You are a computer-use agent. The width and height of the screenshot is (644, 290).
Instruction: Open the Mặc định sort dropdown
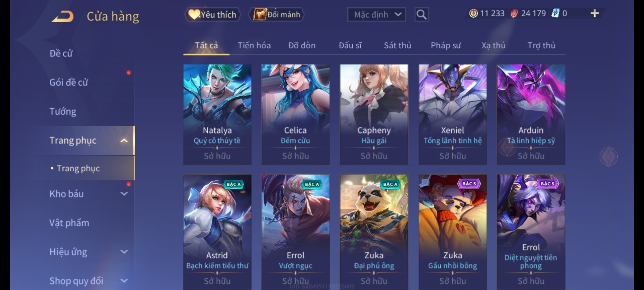[x=376, y=15]
